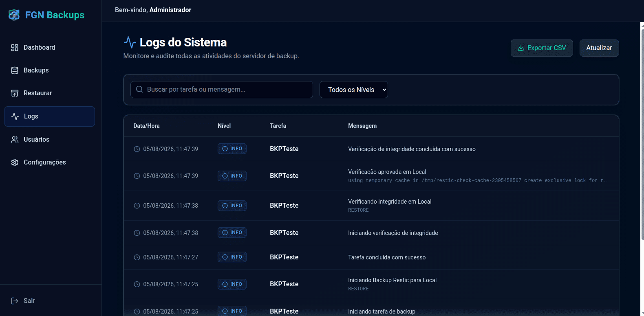This screenshot has width=644, height=316.
Task: Click the INFO badge in the 'Iniciando Backup Restic' row
Action: tap(232, 284)
